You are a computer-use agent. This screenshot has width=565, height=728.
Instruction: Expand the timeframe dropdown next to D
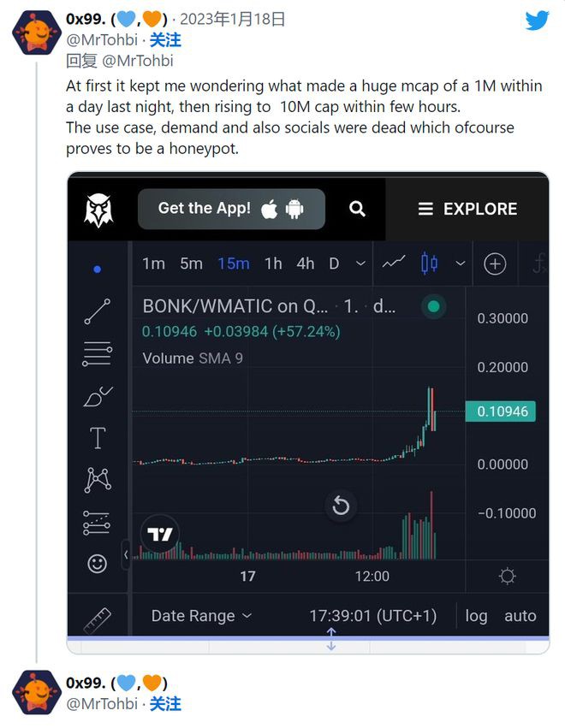[x=358, y=263]
